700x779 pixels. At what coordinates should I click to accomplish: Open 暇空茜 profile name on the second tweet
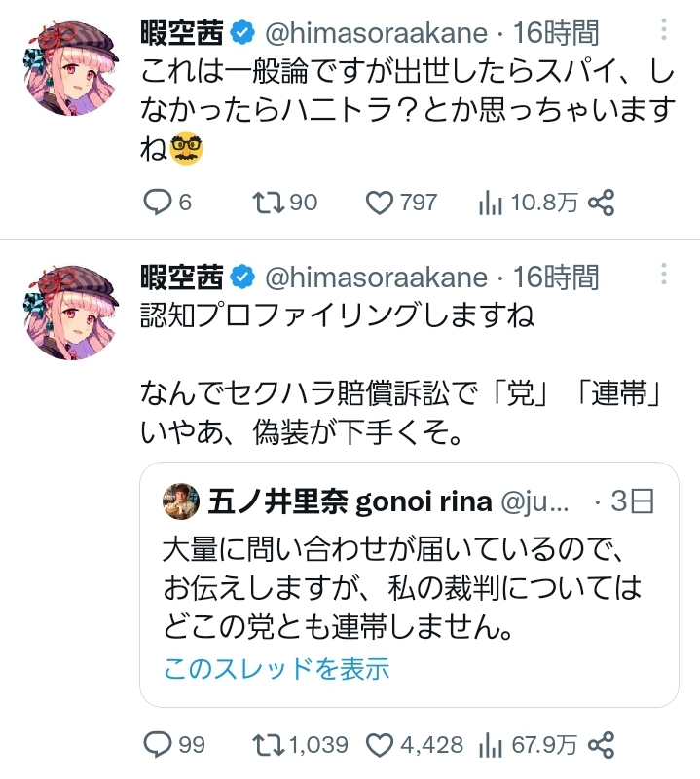183,278
